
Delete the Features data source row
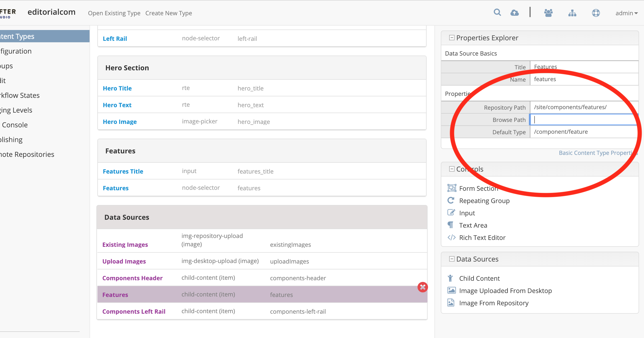coord(423,287)
